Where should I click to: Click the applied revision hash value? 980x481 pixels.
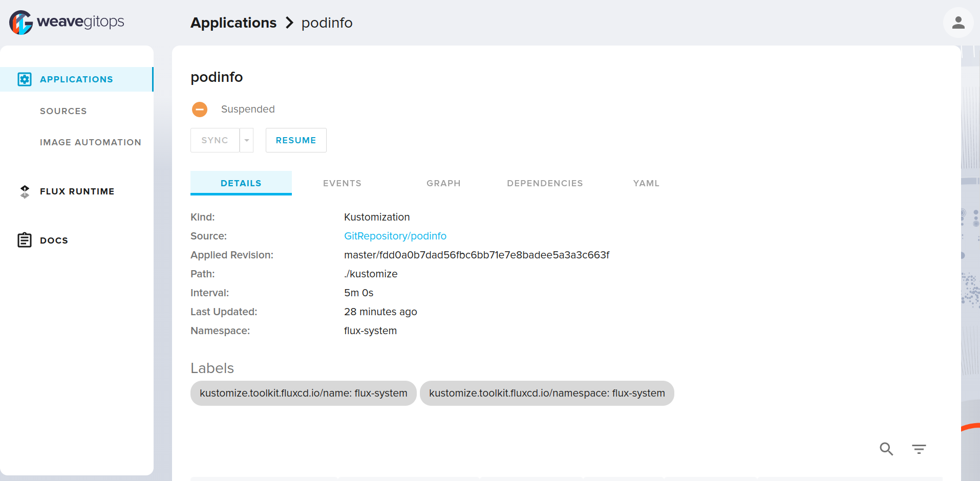[477, 255]
